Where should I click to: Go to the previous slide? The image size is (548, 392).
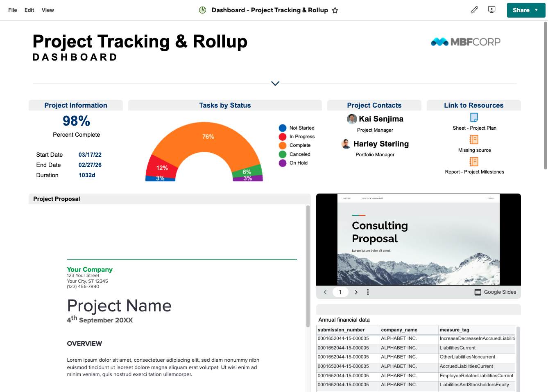(x=325, y=292)
